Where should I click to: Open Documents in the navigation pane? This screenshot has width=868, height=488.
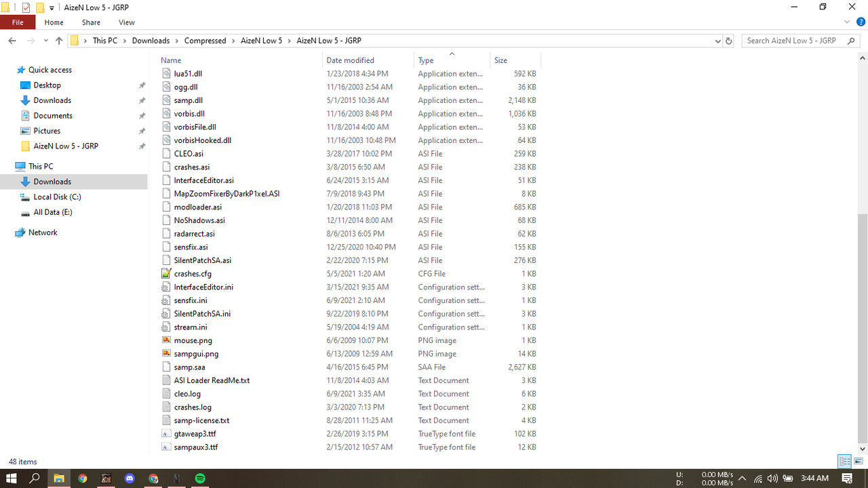click(53, 116)
